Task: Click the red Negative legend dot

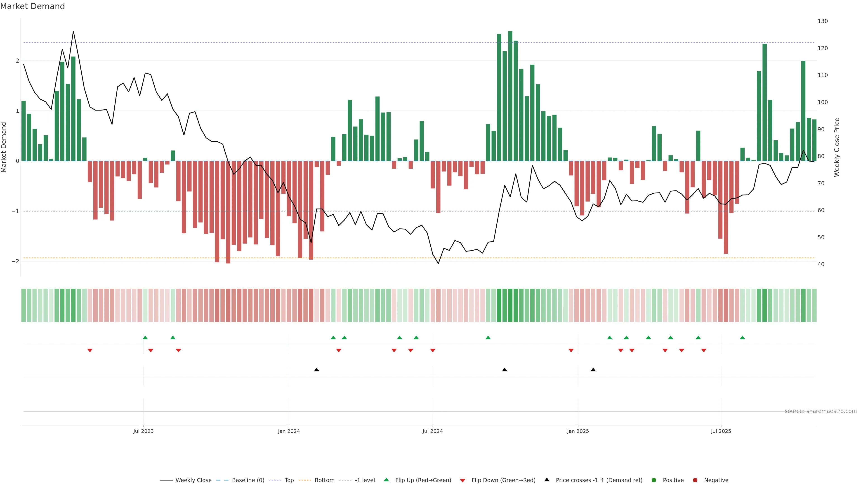Action: point(695,480)
